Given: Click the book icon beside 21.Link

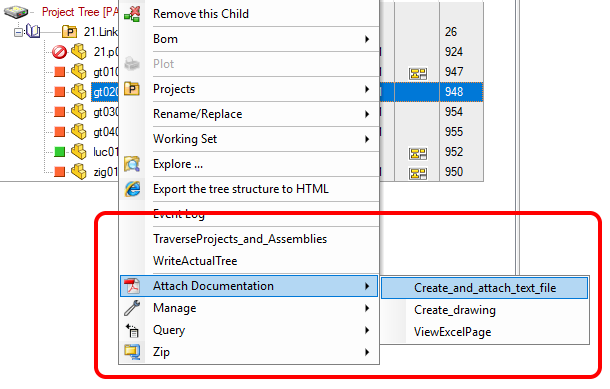Looking at the screenshot, I should click(33, 31).
